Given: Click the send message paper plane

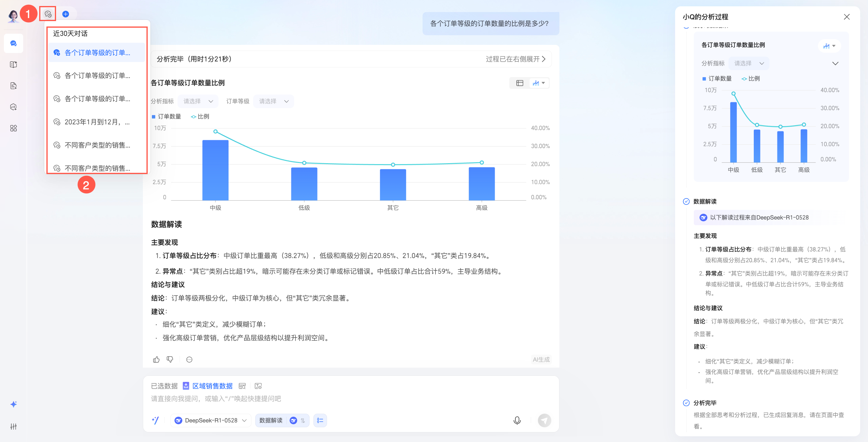Looking at the screenshot, I should coord(544,420).
